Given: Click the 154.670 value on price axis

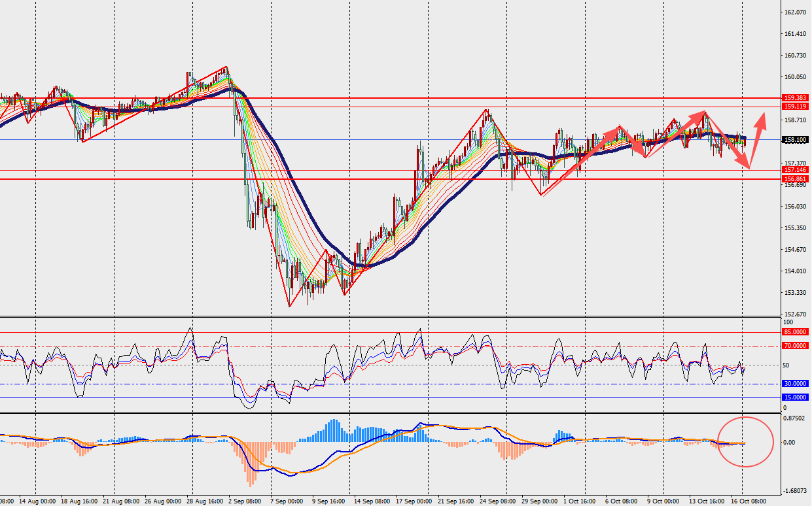Looking at the screenshot, I should click(796, 250).
